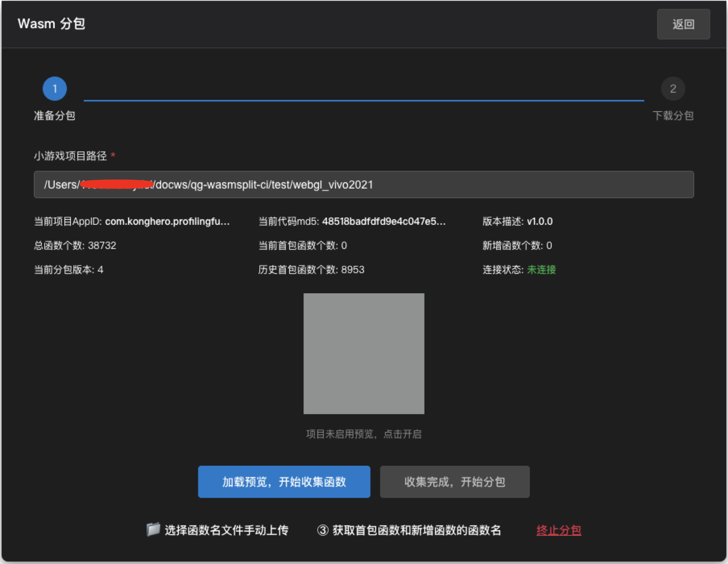Select step 2 circle indicator
Image resolution: width=728 pixels, height=564 pixels.
coord(672,89)
